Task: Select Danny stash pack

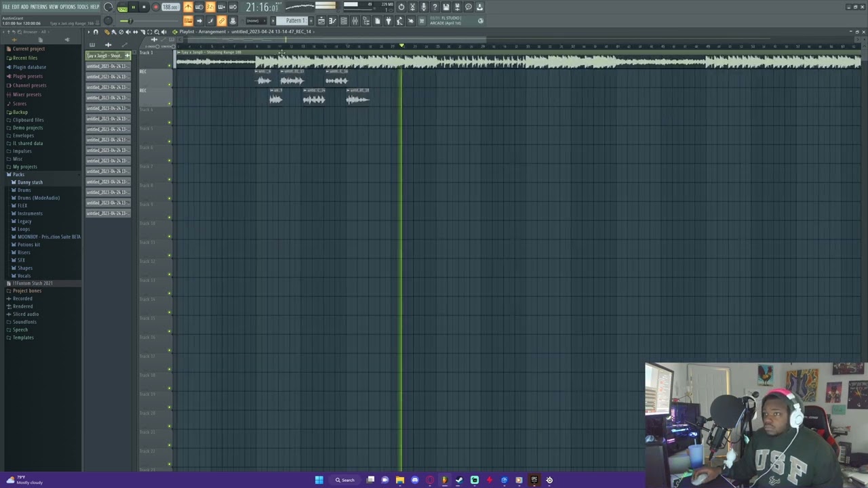Action: click(30, 182)
